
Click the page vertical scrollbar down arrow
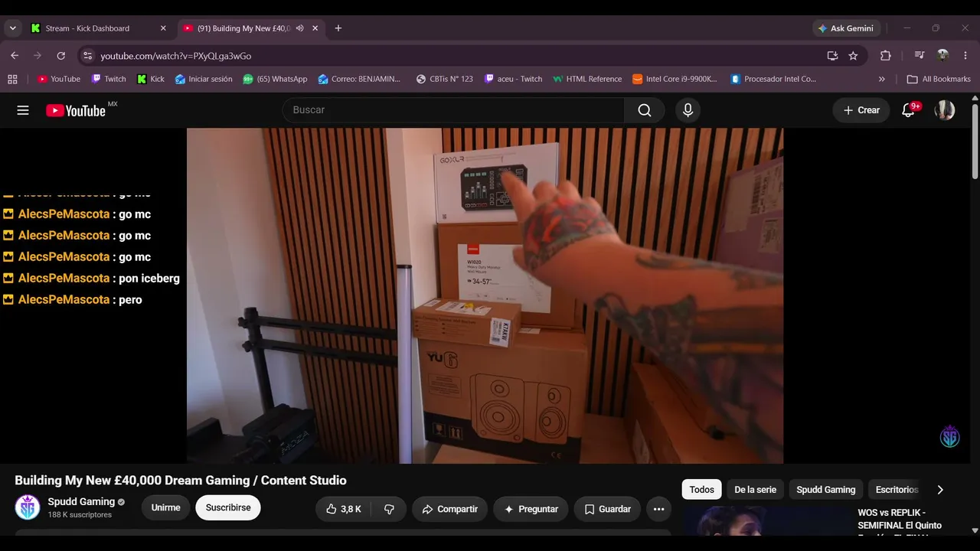pyautogui.click(x=975, y=530)
